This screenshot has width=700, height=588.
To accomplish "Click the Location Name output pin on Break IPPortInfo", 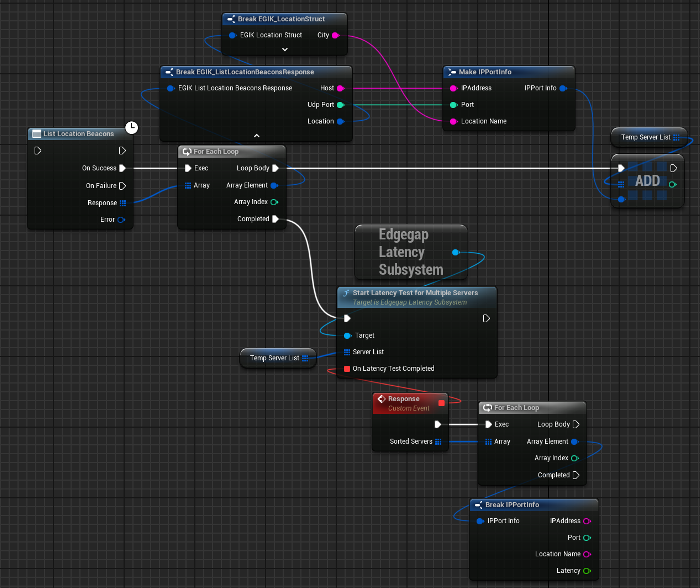I will click(x=587, y=554).
